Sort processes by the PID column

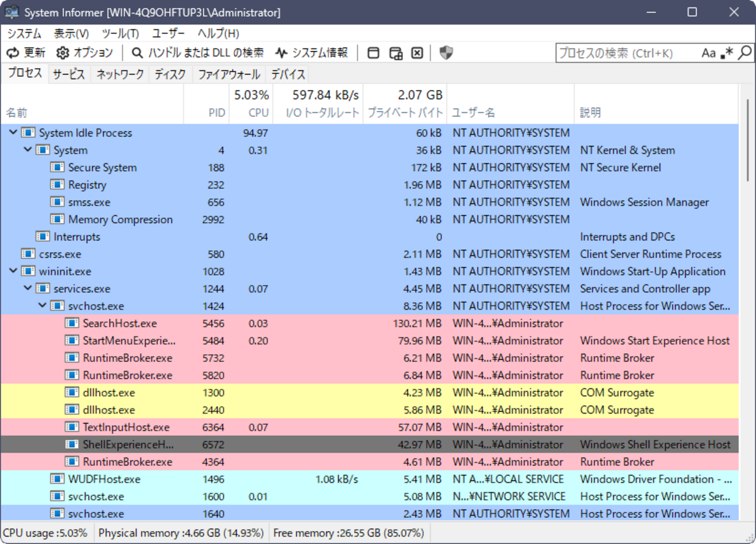pos(206,104)
